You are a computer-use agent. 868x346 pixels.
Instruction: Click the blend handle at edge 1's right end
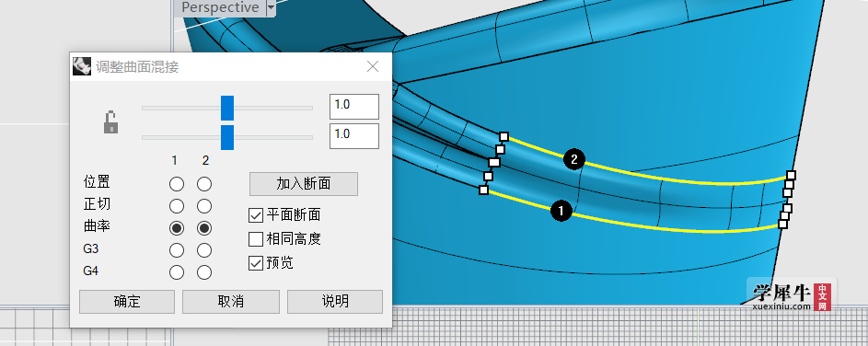782,225
